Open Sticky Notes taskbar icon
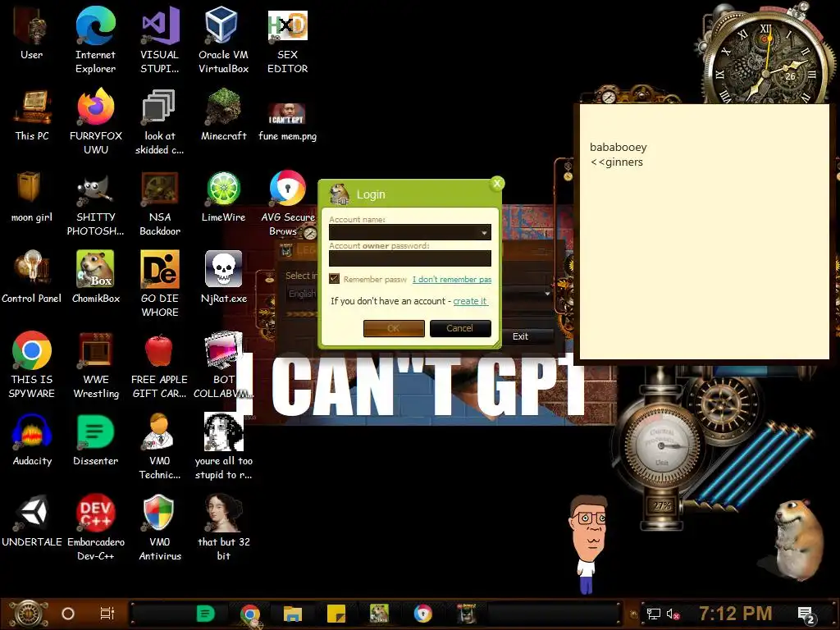This screenshot has height=630, width=840. [x=336, y=614]
